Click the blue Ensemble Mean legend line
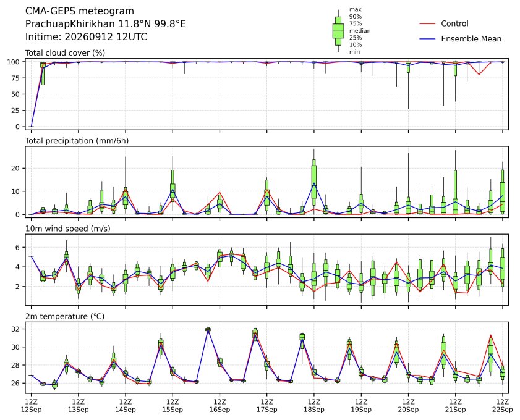The width and height of the screenshot is (520, 420). coord(427,39)
